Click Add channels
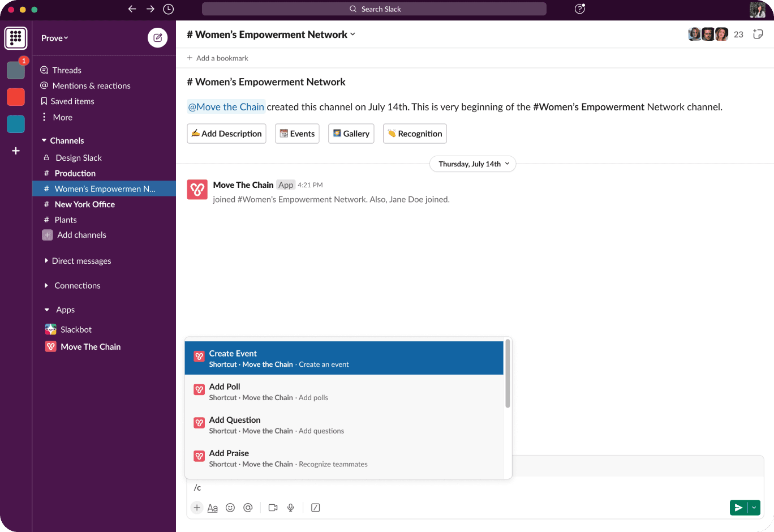 click(74, 235)
